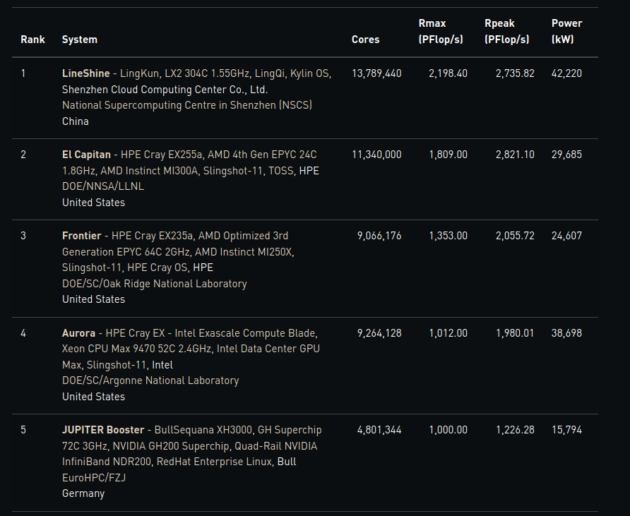630x516 pixels.
Task: Click the Rmax (PFlop/s) column header
Action: (441, 31)
